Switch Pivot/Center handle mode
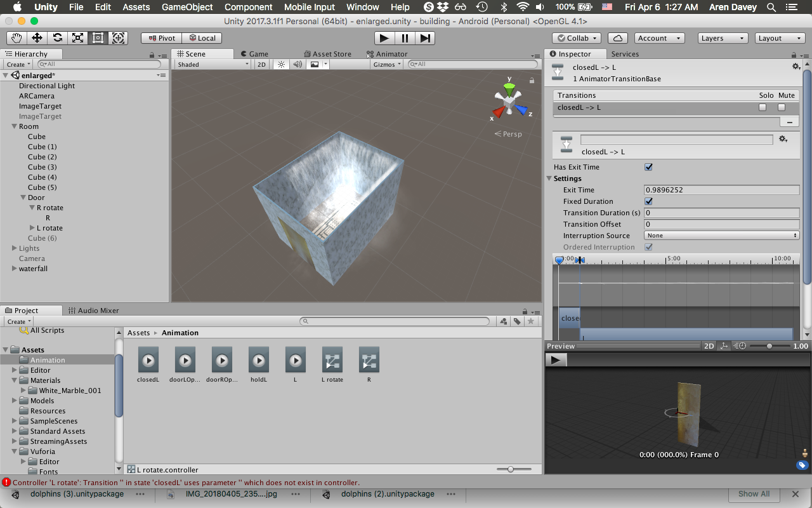The height and width of the screenshot is (508, 812). coord(162,38)
